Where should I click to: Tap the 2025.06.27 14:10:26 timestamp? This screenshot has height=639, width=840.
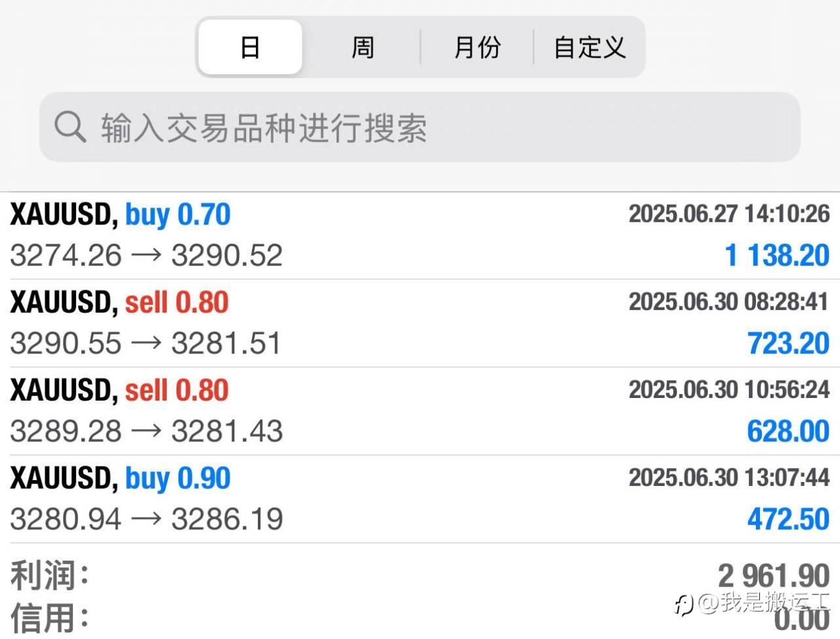[x=729, y=214]
